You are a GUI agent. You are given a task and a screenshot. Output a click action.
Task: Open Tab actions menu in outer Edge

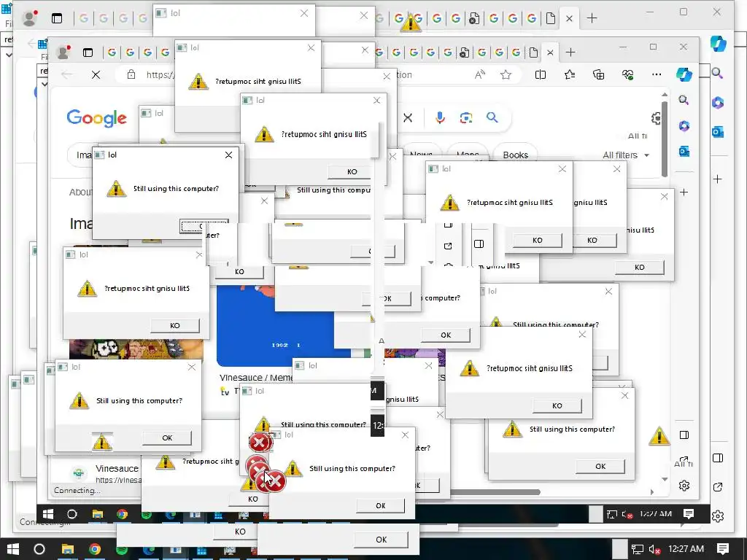click(x=57, y=18)
